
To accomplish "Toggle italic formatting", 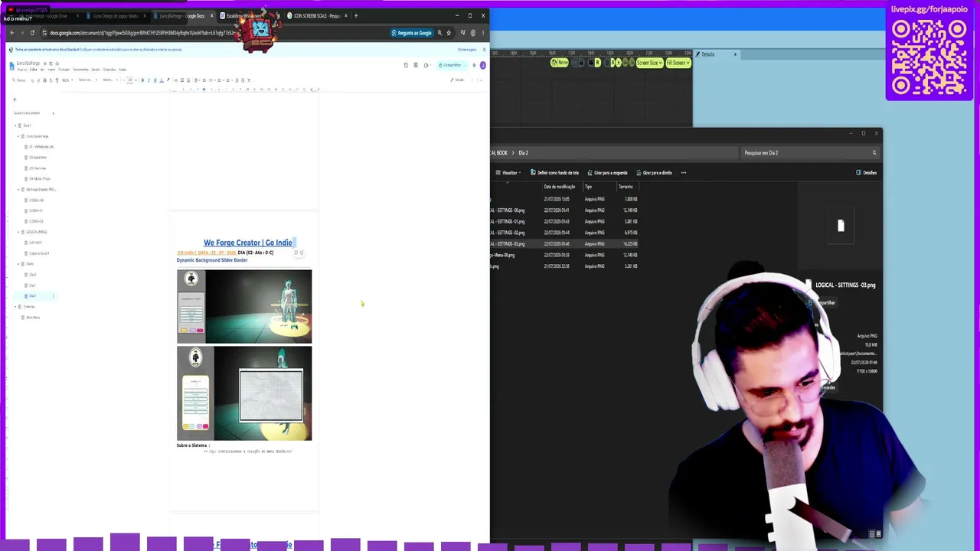I will [149, 80].
